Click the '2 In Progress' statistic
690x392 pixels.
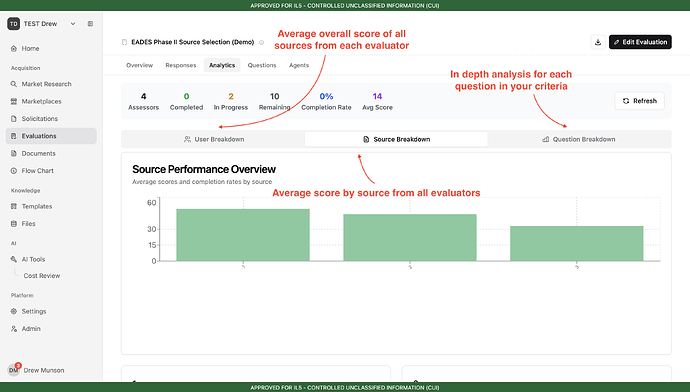pos(231,102)
